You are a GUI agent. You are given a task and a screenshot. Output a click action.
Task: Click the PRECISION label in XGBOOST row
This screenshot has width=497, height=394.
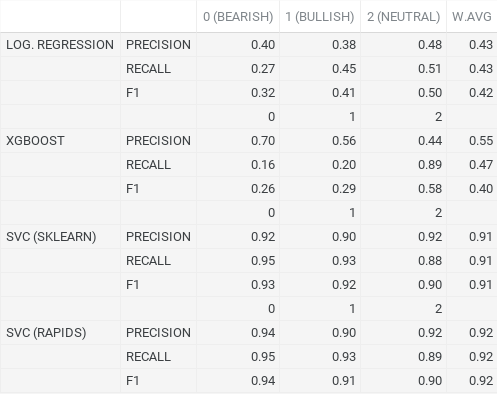tap(158, 141)
